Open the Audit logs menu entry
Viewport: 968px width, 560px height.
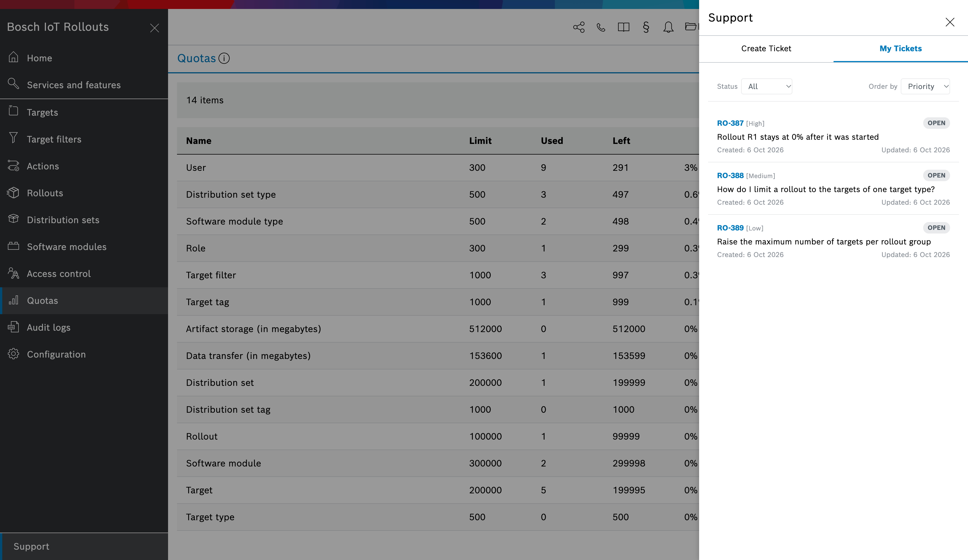pyautogui.click(x=84, y=328)
